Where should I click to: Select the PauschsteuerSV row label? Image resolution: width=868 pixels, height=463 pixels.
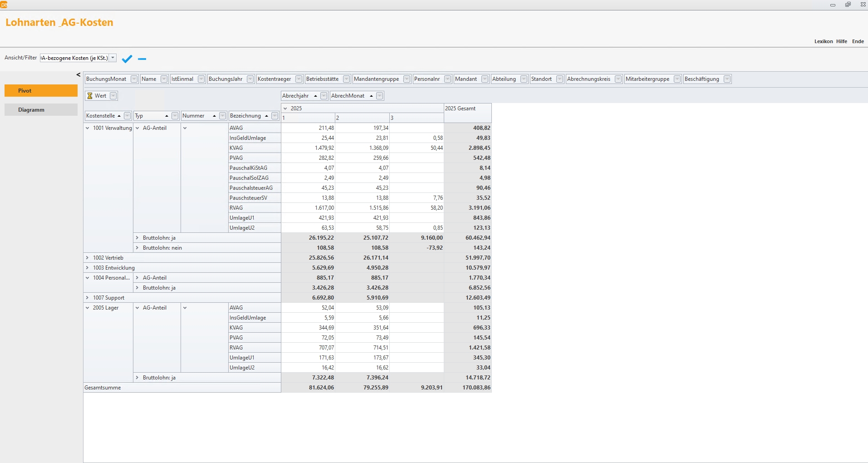point(255,198)
